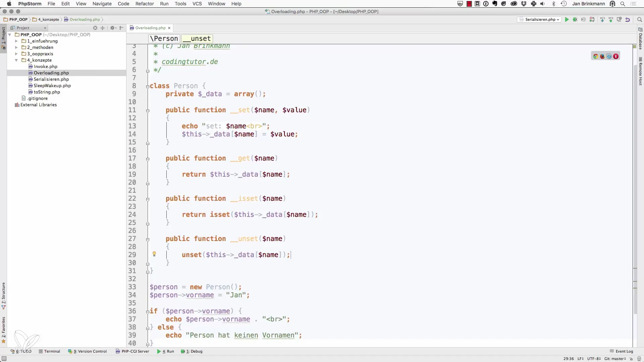Click the run with coverage icon

pos(584,19)
